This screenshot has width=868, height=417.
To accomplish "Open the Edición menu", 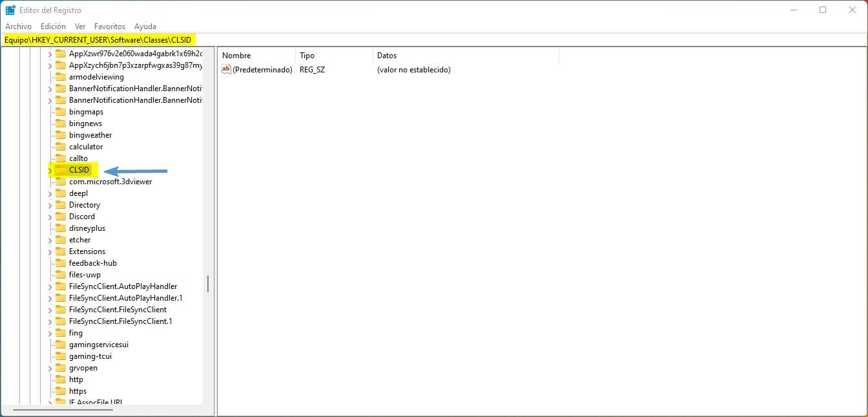I will pyautogui.click(x=52, y=26).
